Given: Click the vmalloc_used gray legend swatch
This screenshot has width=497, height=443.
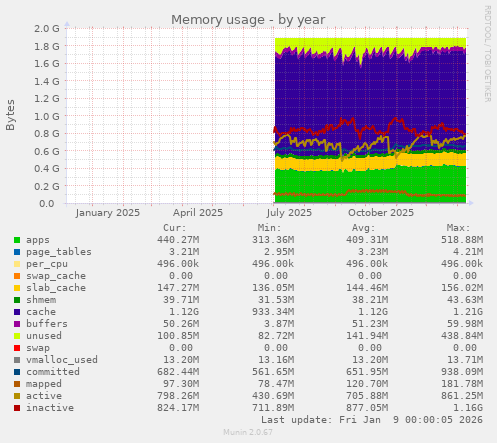Looking at the screenshot, I should [x=17, y=360].
